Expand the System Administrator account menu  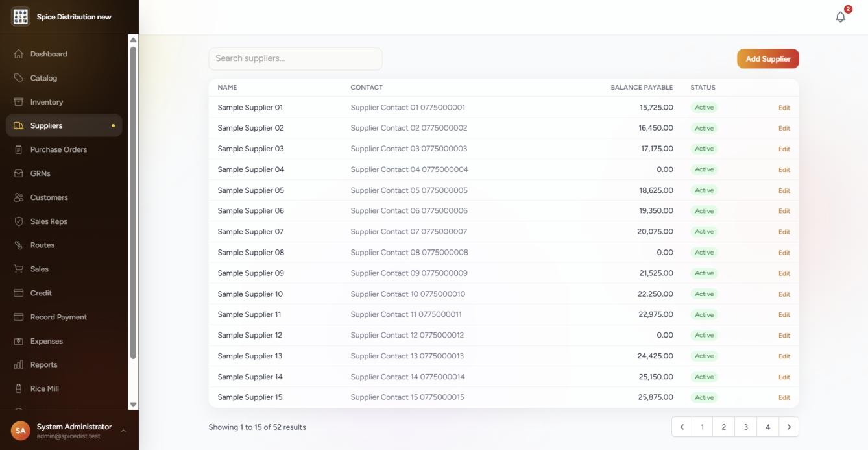[x=69, y=431]
